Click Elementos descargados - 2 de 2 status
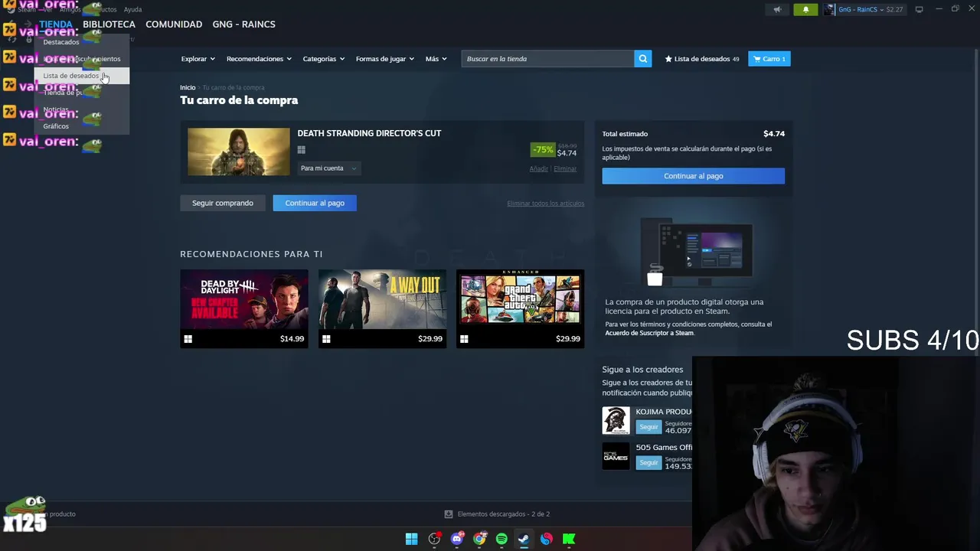The height and width of the screenshot is (551, 980). tap(504, 514)
